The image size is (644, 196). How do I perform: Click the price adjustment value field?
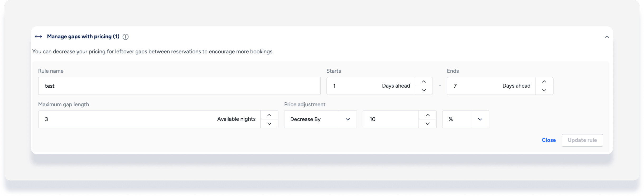click(x=390, y=119)
